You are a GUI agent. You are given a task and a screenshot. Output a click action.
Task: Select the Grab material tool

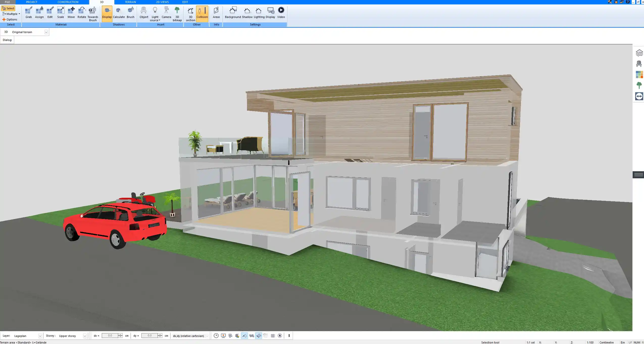[28, 12]
